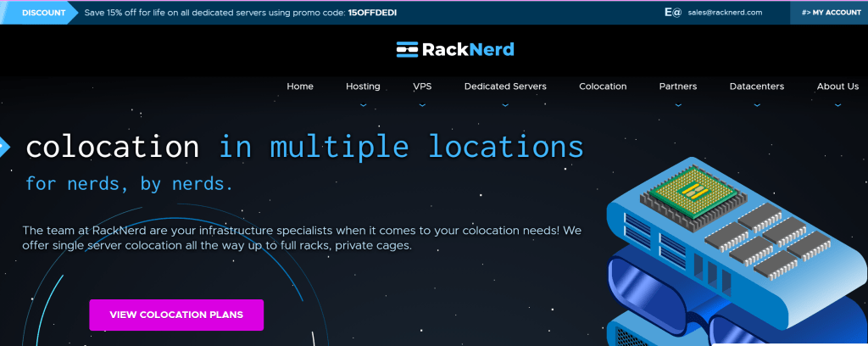868x346 pixels.
Task: Click the server illustration graphic
Action: click(x=737, y=252)
